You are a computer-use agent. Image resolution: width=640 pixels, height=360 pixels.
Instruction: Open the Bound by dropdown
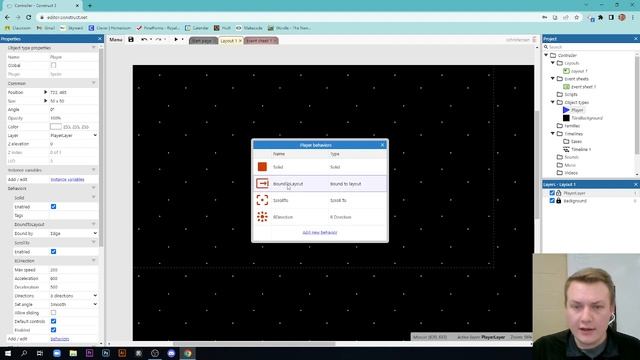click(73, 233)
